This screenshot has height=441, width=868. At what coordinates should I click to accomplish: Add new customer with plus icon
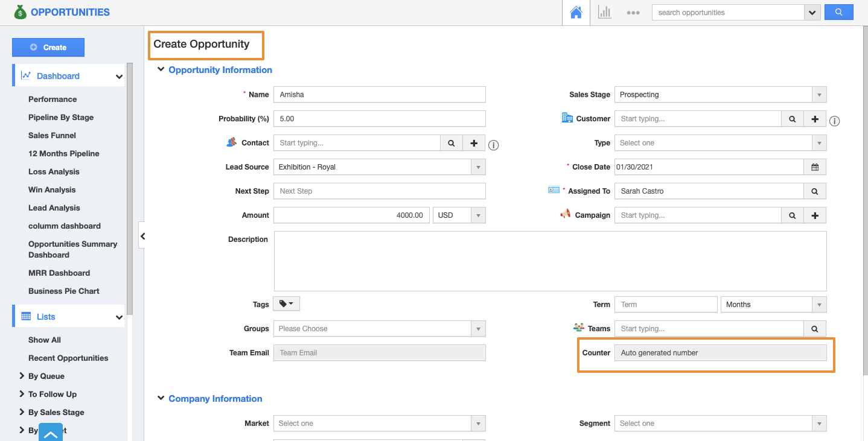pyautogui.click(x=815, y=119)
